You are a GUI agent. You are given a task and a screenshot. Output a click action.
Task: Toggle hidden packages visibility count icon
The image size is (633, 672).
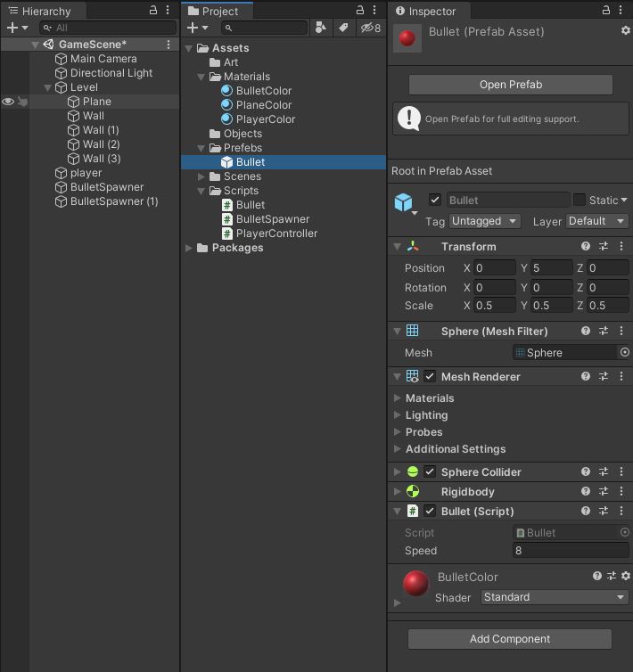[371, 28]
